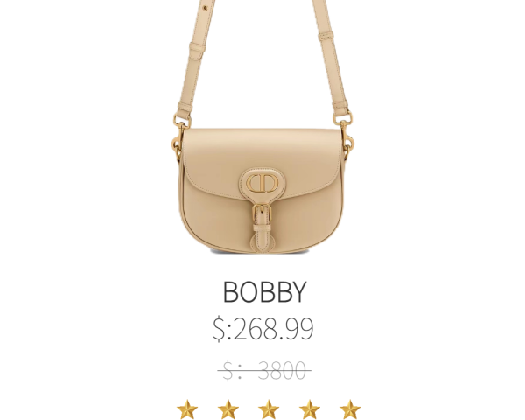
Task: Click the left strap adjuster loop
Action: pos(196,50)
